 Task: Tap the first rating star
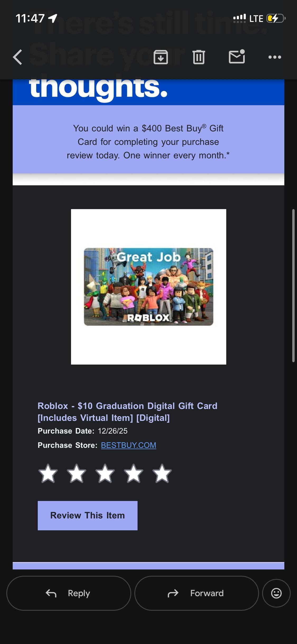point(48,473)
